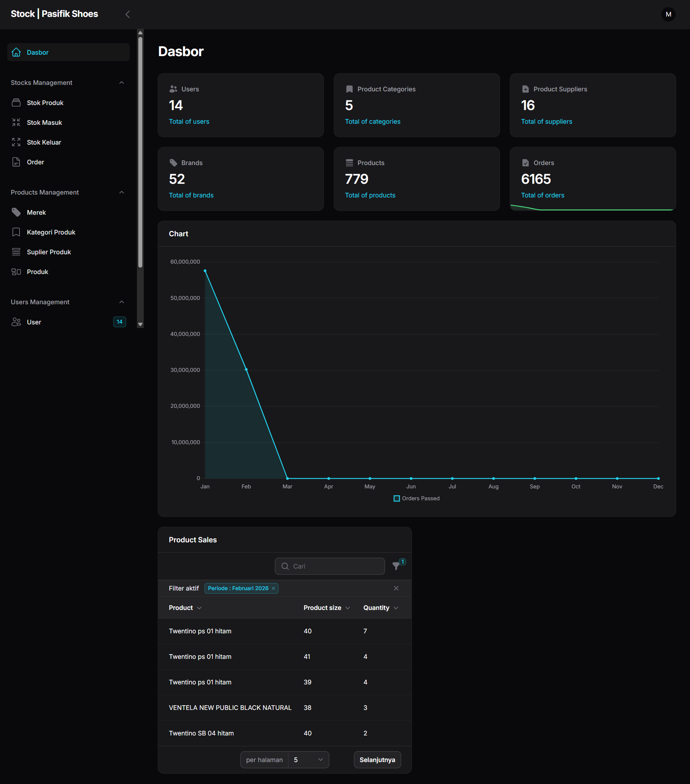The height and width of the screenshot is (784, 690).
Task: Open Stok Produk in the sidebar
Action: (45, 103)
